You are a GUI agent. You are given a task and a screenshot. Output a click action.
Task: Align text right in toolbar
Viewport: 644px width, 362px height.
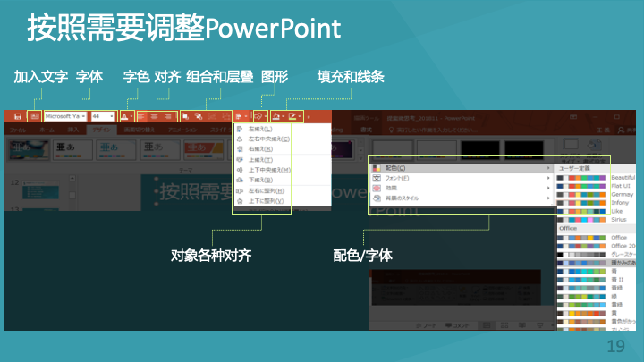tap(167, 116)
